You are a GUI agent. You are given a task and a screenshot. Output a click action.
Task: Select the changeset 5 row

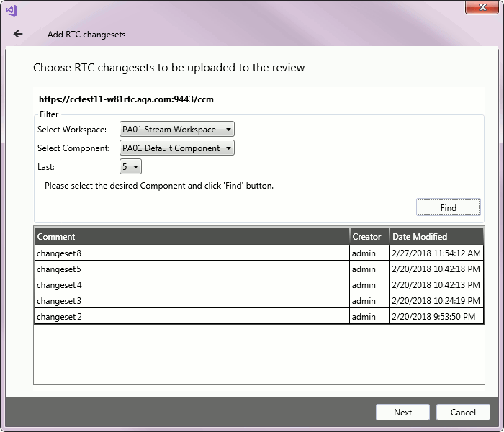191,269
